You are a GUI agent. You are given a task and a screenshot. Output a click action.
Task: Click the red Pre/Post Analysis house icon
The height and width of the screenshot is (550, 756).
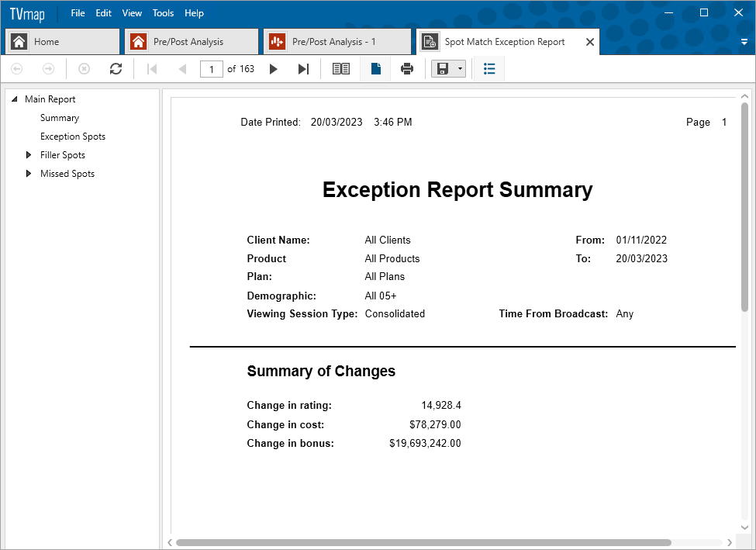point(138,42)
